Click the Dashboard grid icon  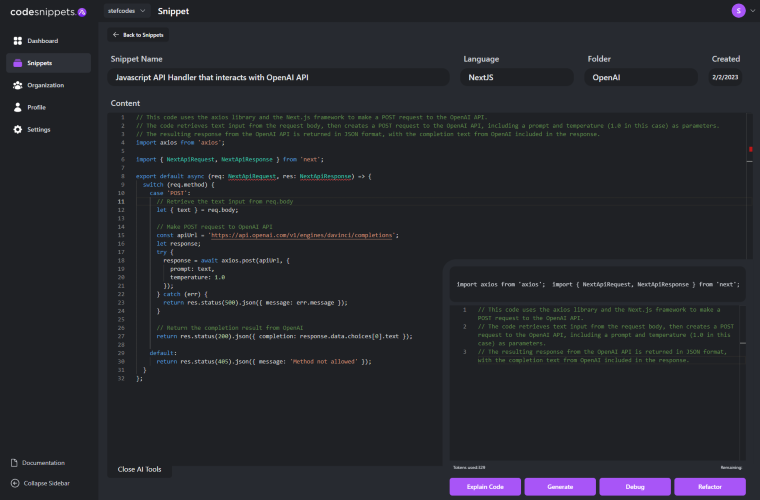click(17, 41)
